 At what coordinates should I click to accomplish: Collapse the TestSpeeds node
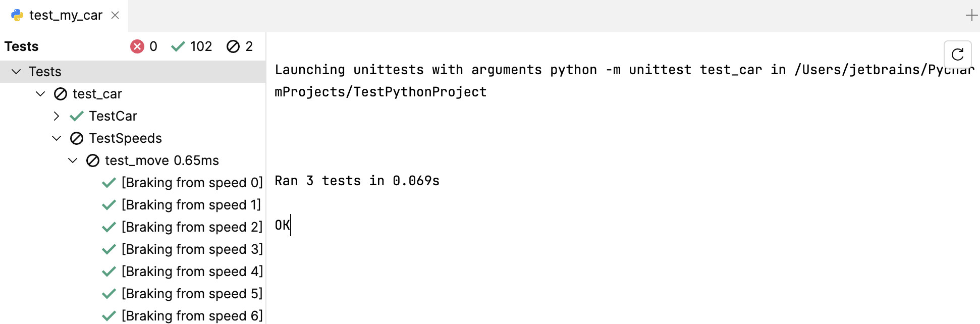point(57,138)
